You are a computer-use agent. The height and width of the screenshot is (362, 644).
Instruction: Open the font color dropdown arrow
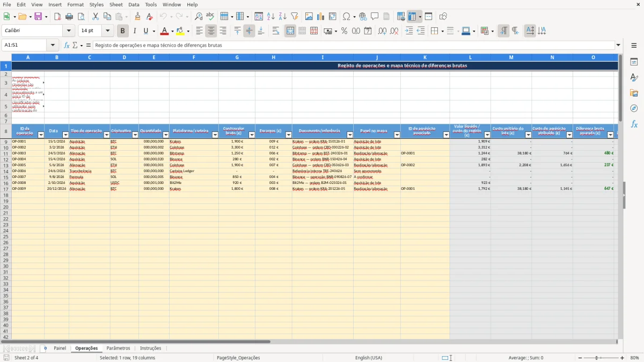click(172, 31)
